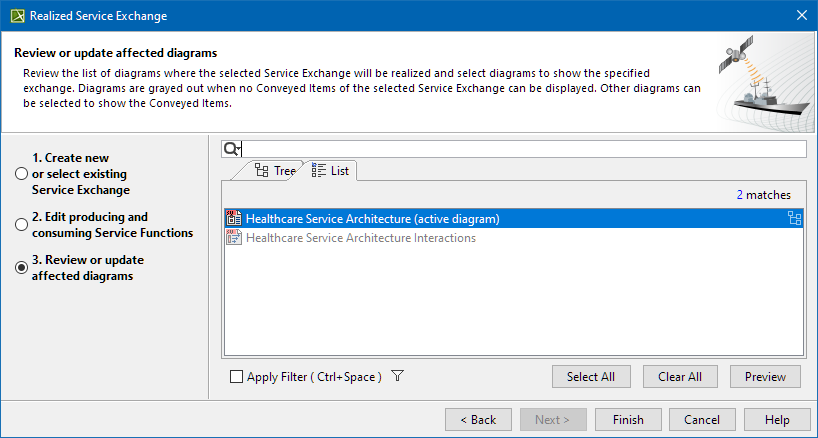Click the Healthcare Service Architecture Interactions diagram icon
The image size is (818, 438).
pos(234,238)
